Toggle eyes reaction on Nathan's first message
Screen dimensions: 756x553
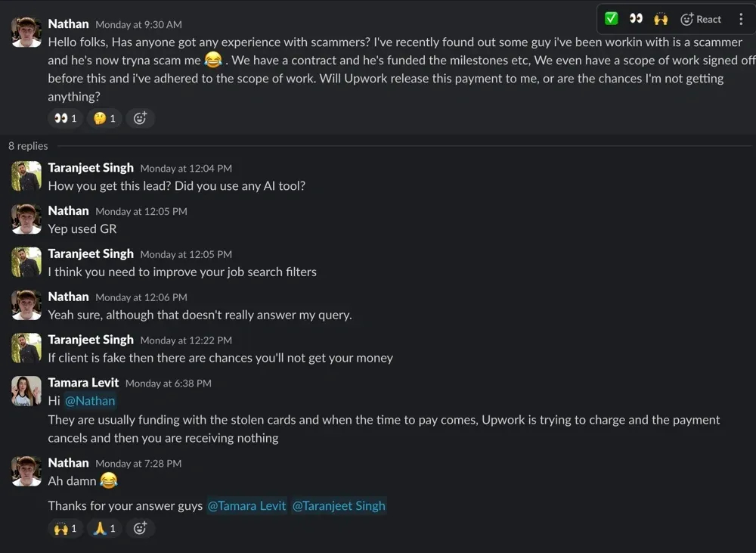[x=66, y=118]
